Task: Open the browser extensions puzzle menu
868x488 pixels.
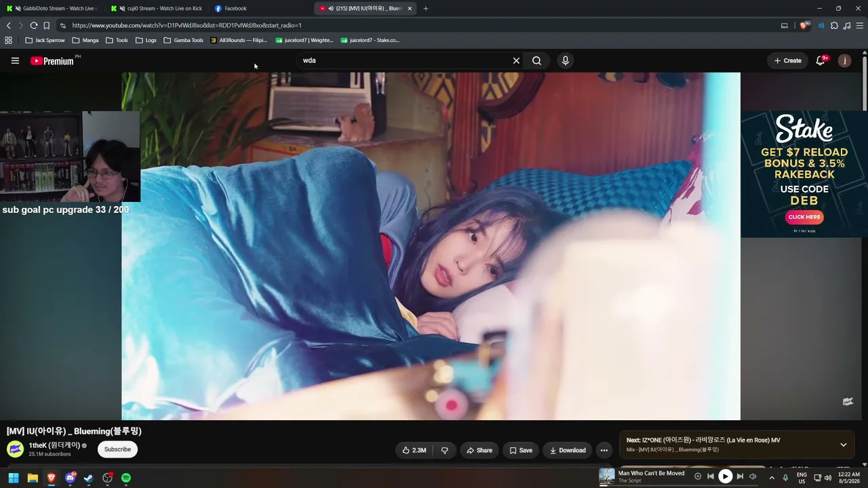Action: (834, 25)
